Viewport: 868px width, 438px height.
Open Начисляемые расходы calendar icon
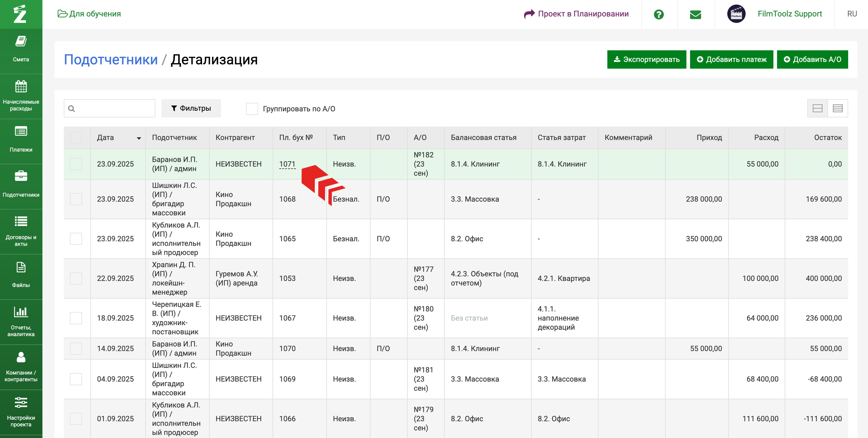pos(21,87)
